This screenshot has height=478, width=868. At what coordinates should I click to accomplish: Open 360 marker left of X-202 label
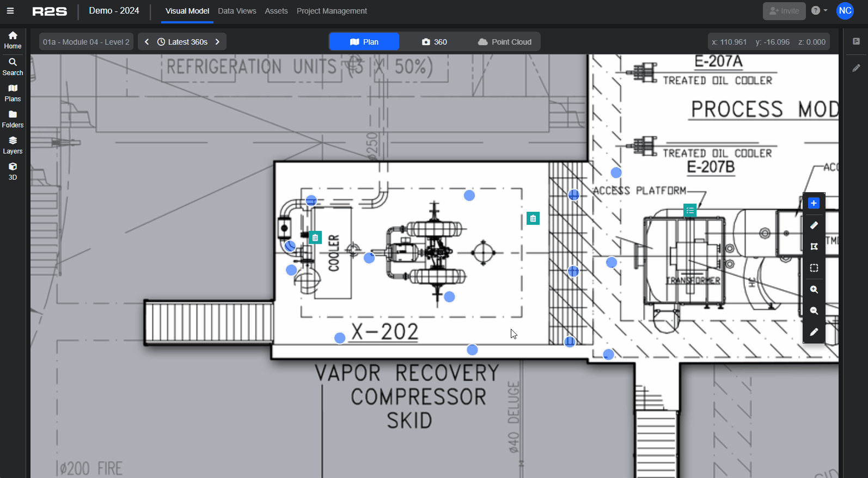tap(340, 338)
